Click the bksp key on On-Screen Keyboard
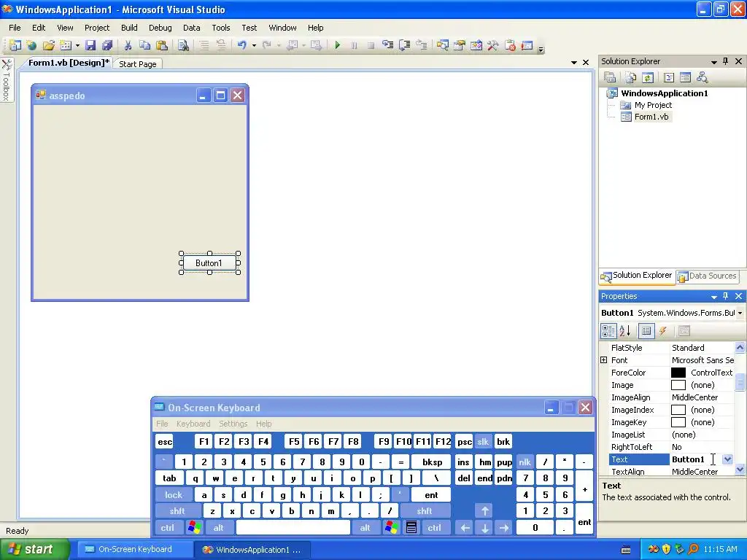This screenshot has width=747, height=560. tap(432, 462)
